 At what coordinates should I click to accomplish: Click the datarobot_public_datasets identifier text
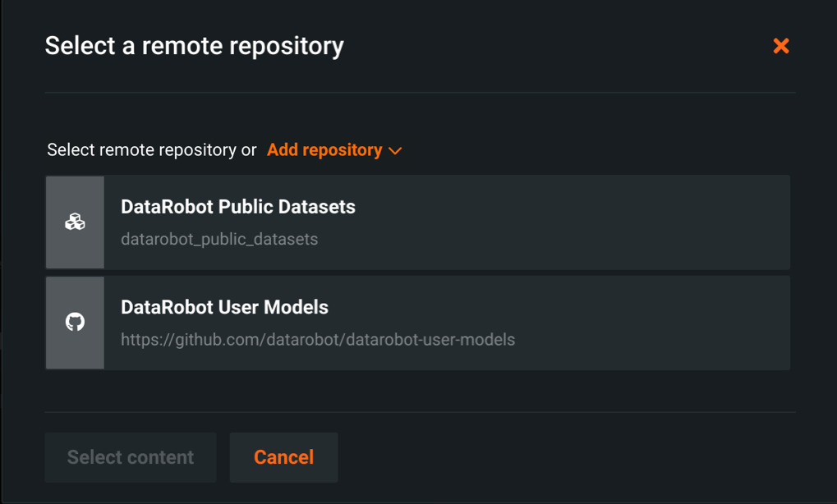point(219,240)
